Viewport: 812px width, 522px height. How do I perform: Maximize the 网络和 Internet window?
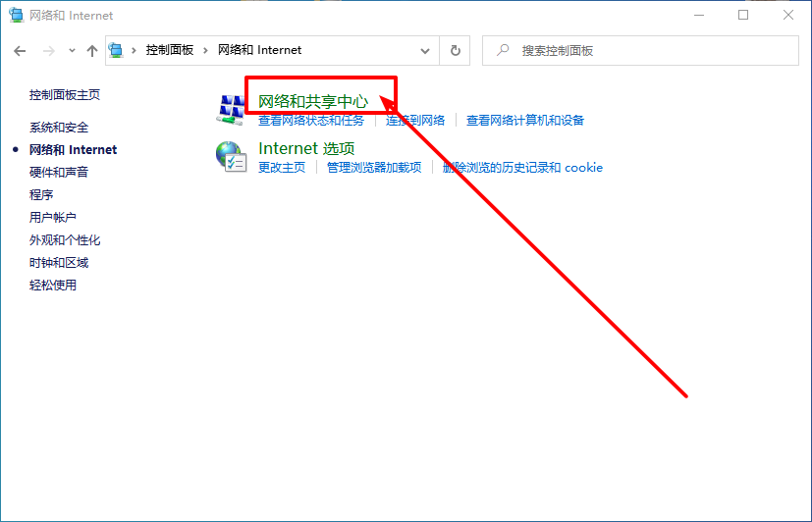point(743,16)
